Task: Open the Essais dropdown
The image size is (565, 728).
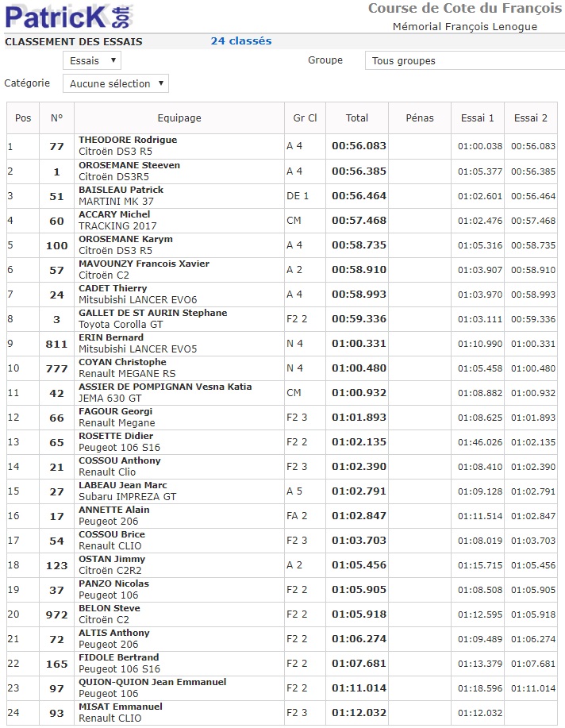Action: 92,60
